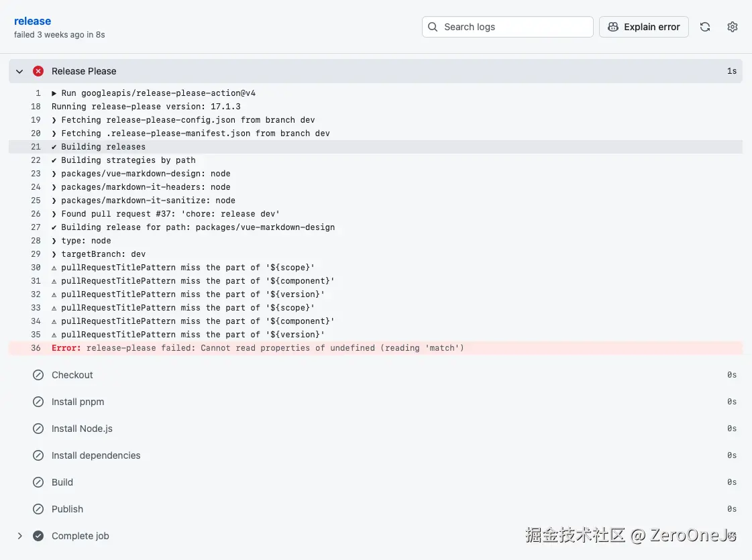Screen dimensions: 752x560
Task: Click the Building releases log line
Action: click(x=376, y=147)
